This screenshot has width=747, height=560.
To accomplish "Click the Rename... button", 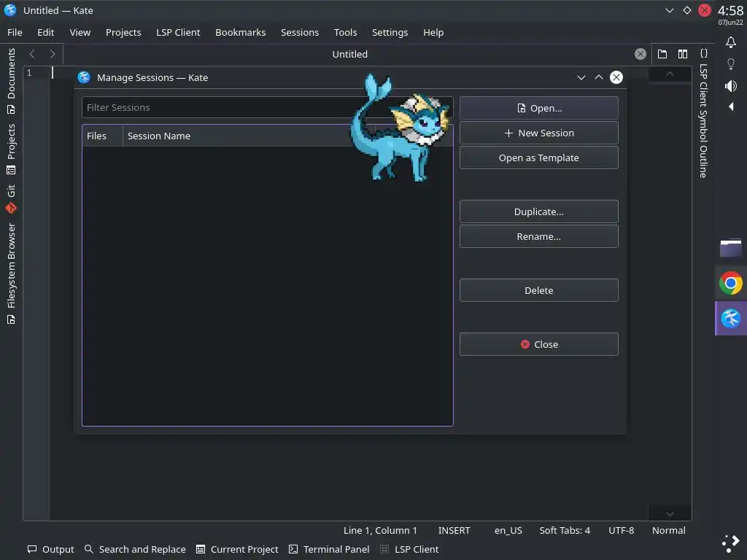I will [539, 236].
